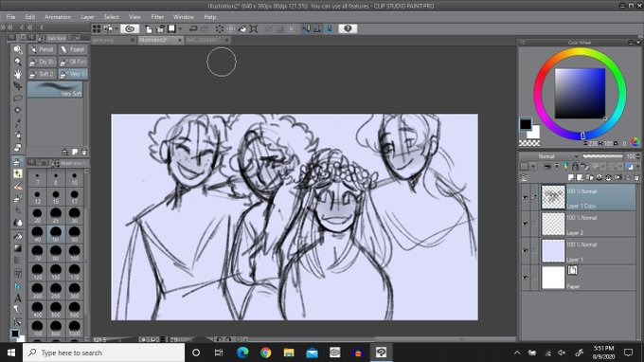Switch to the Illustration2 document tab
The width and height of the screenshot is (644, 362).
coord(160,40)
